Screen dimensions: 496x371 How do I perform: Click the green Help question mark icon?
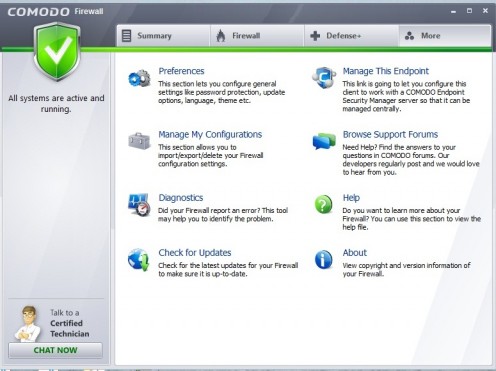coord(323,204)
